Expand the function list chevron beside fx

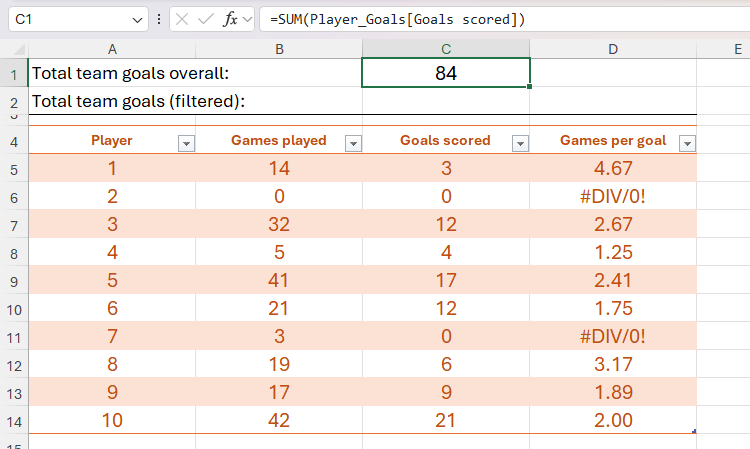(247, 19)
